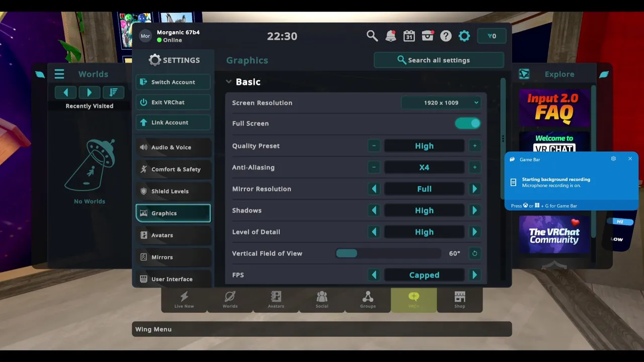
Task: Increase Anti-Aliasing with plus button
Action: pyautogui.click(x=474, y=167)
